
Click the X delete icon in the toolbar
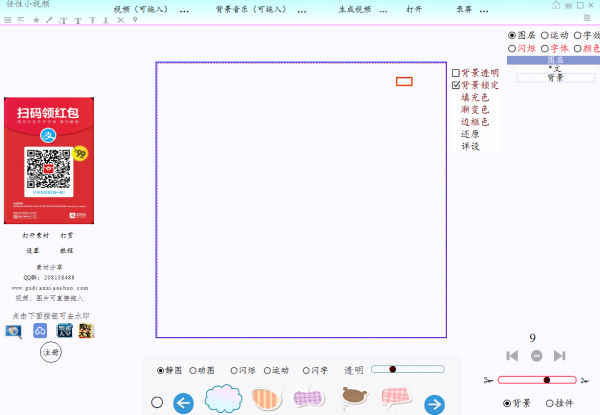tap(121, 20)
